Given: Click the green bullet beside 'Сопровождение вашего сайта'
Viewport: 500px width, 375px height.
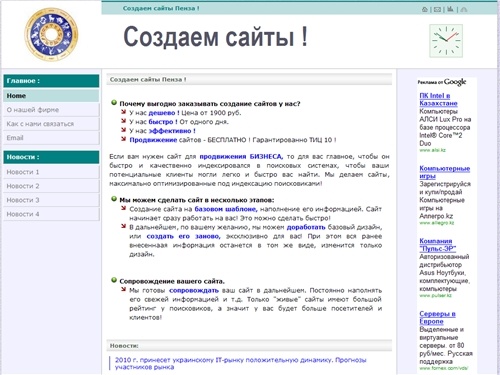Looking at the screenshot, I should pyautogui.click(x=114, y=280).
